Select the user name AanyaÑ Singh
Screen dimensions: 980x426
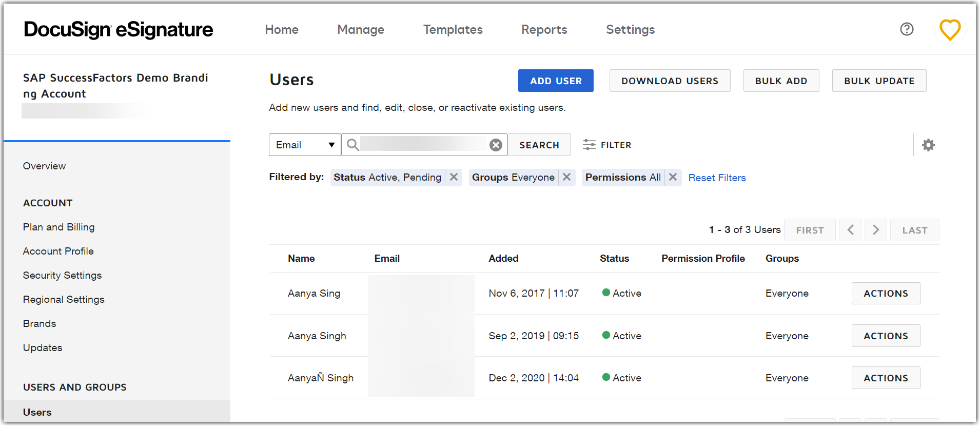(x=321, y=378)
